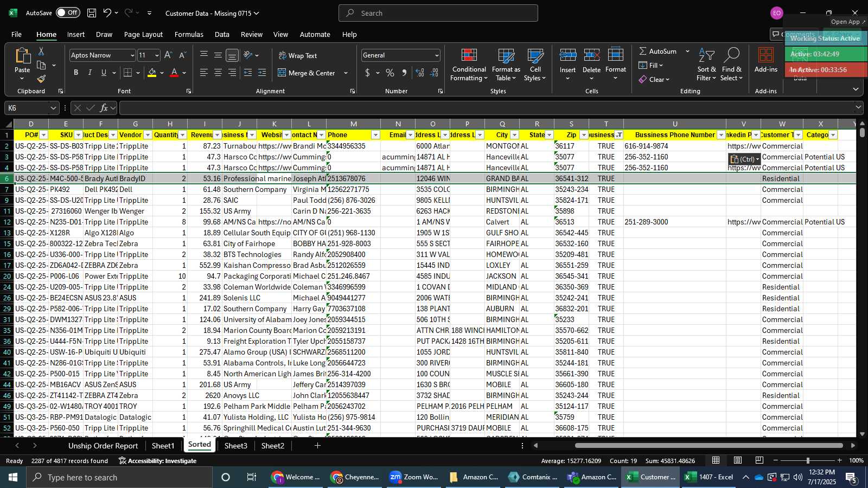Viewport: 868px width, 488px height.
Task: Toggle Underline formatting
Action: (x=104, y=73)
